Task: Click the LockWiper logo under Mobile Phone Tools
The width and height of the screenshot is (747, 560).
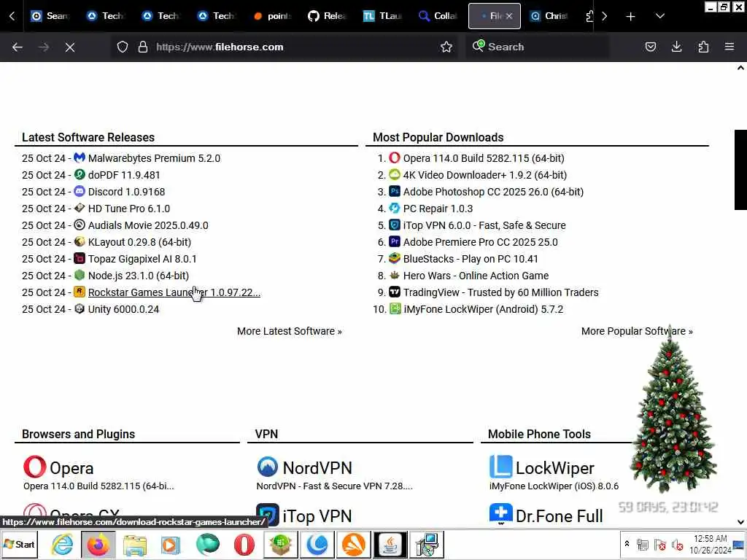Action: [x=500, y=467]
